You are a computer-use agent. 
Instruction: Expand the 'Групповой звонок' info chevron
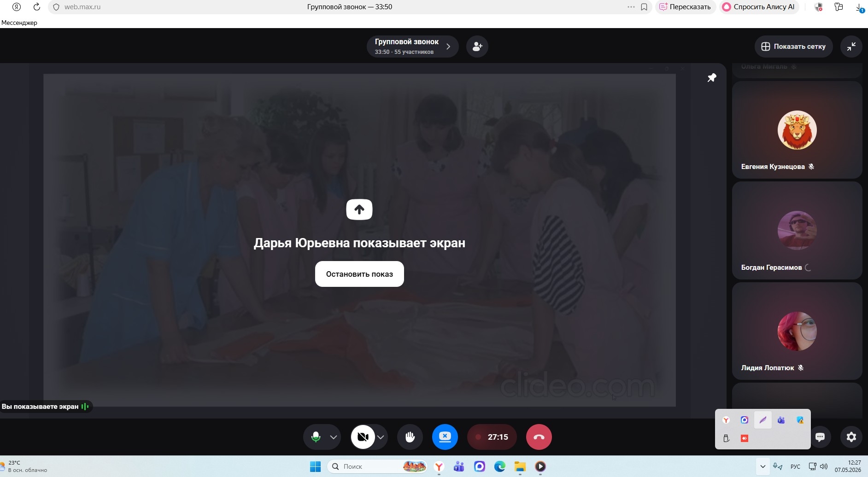click(448, 47)
